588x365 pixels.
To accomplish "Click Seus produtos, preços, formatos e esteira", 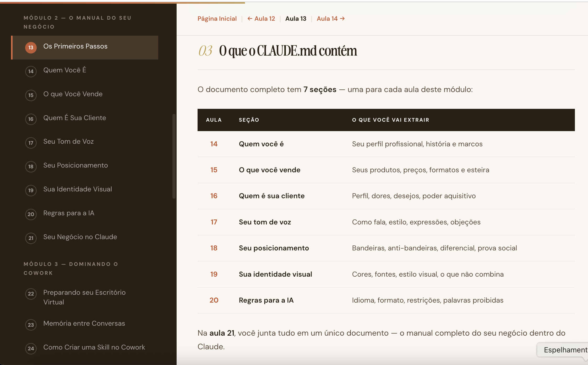I will (x=421, y=170).
